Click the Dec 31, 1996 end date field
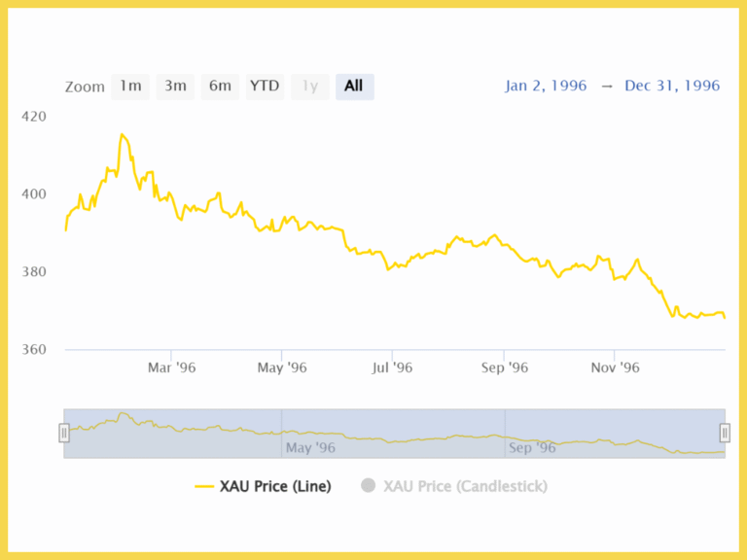 point(672,86)
